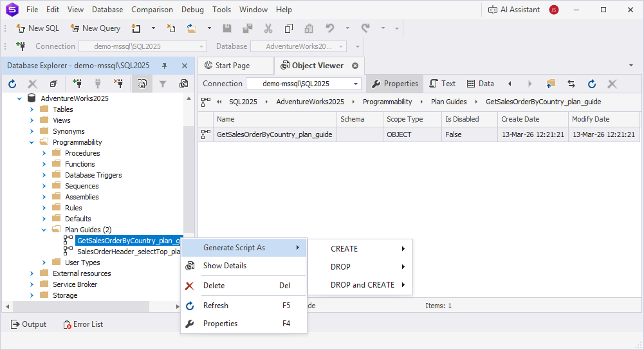
Task: Open the DROP and CREATE submenu
Action: pos(360,284)
